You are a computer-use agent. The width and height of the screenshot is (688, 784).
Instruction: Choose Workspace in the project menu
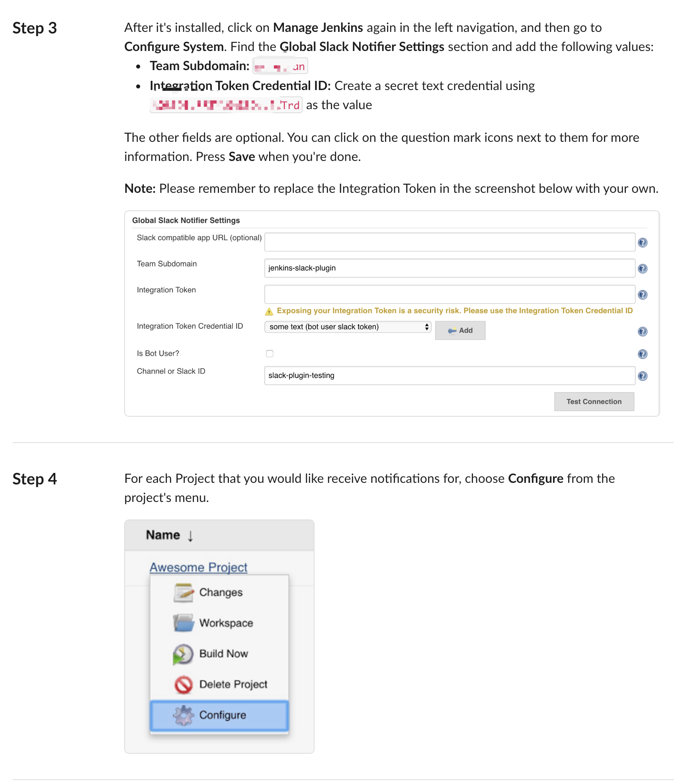(x=226, y=623)
